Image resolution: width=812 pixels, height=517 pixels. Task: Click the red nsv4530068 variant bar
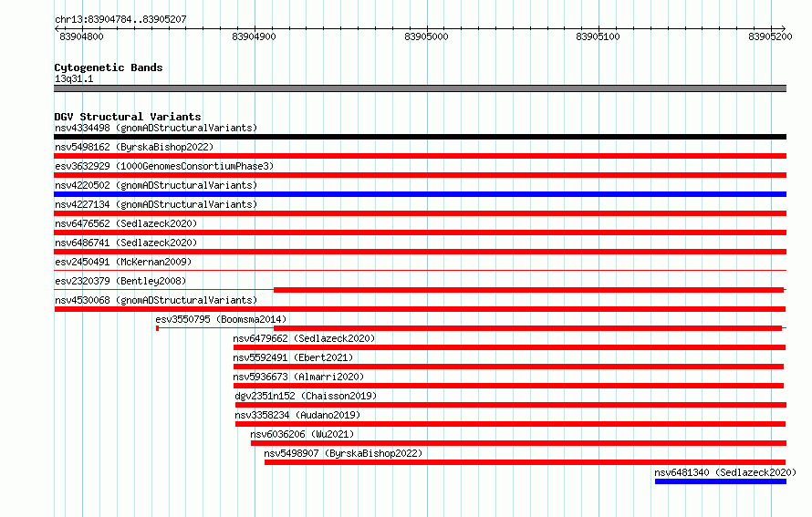click(x=420, y=309)
